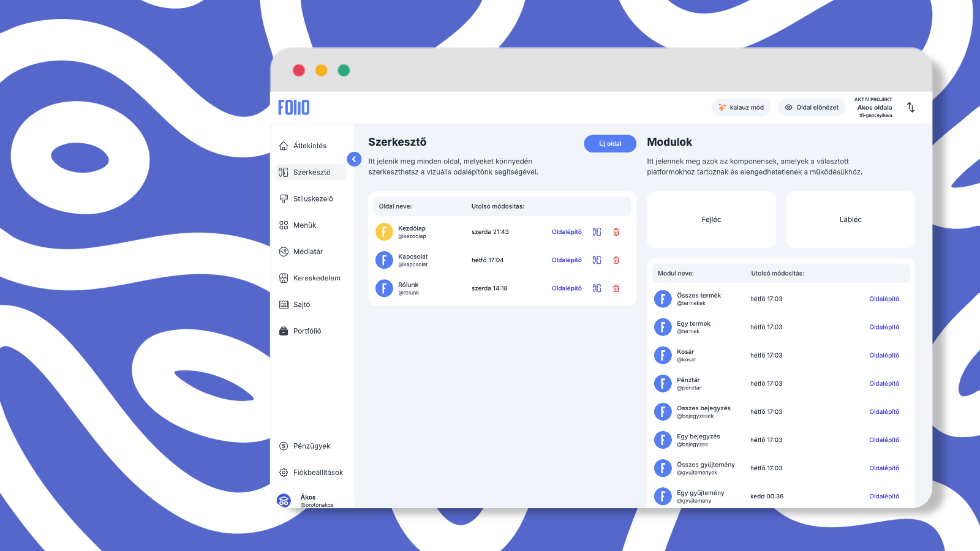The image size is (980, 551).
Task: Open Oldalépítő link for Kezdőlap
Action: pos(566,232)
